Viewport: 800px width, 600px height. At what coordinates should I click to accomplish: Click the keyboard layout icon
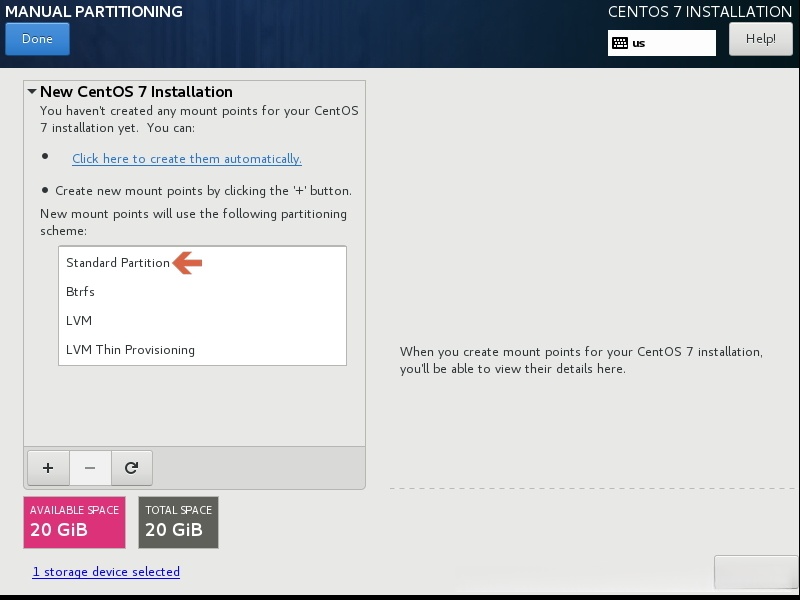620,43
